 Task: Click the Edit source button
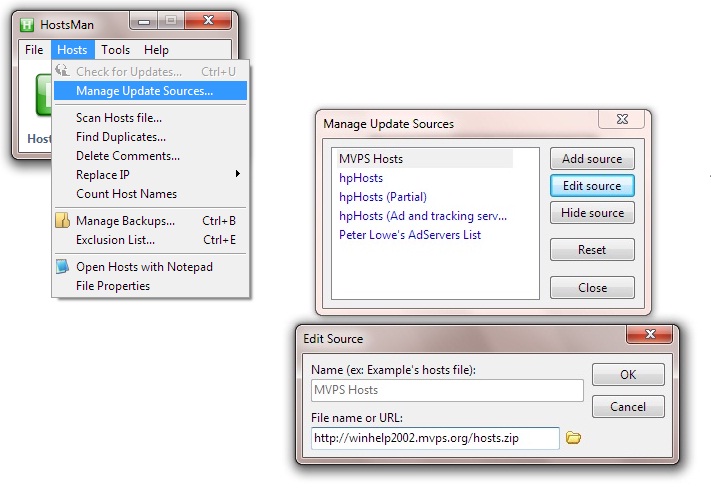coord(592,186)
